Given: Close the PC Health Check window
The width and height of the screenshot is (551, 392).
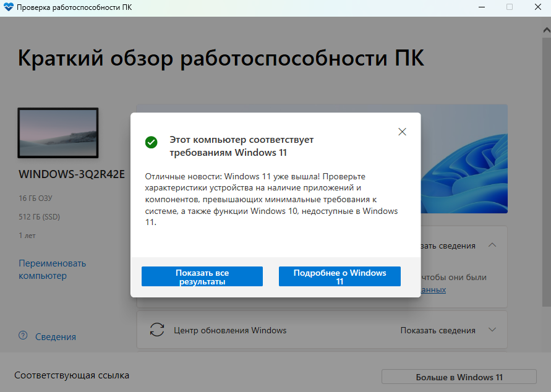Looking at the screenshot, I should point(537,7).
